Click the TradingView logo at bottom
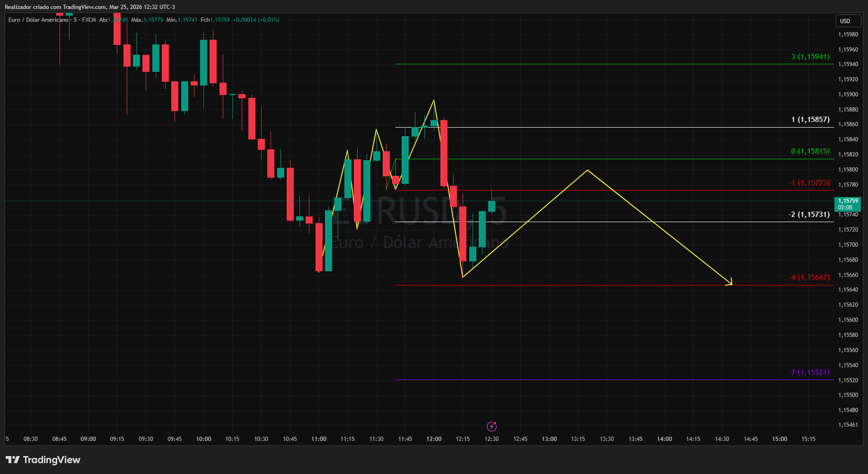868x474 pixels. click(x=43, y=460)
